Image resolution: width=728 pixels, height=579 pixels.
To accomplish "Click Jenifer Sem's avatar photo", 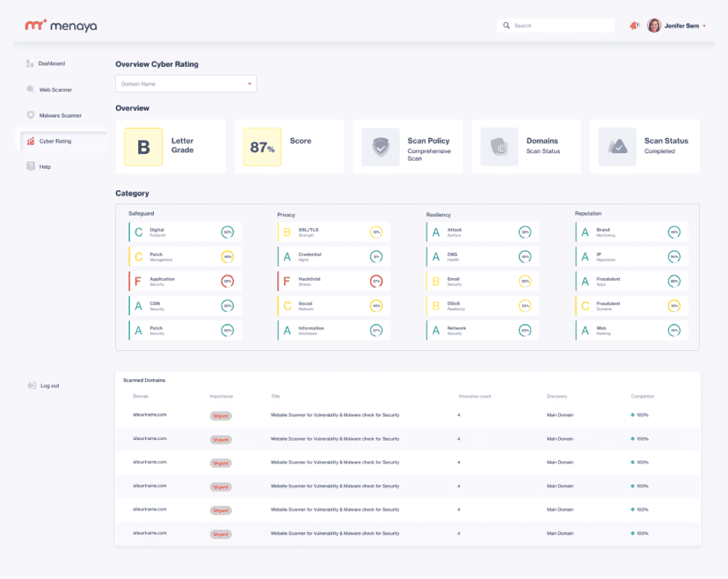I will point(654,25).
